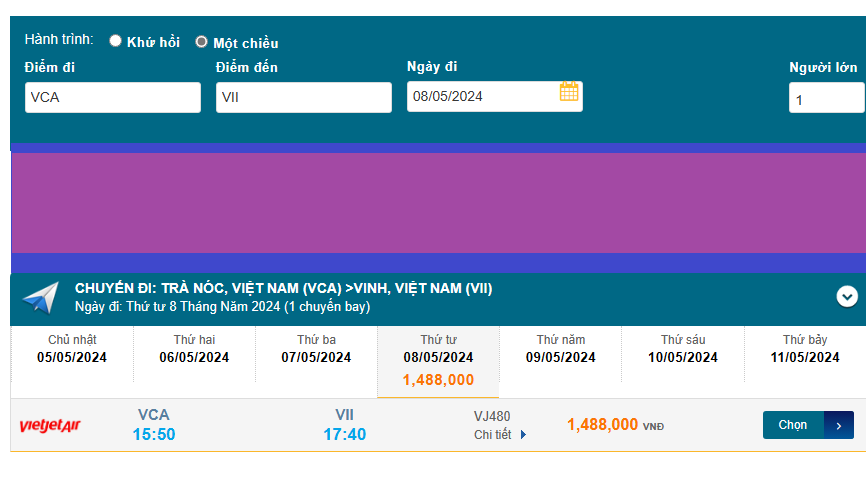Click the paper airplane flight icon
The image size is (866, 484).
click(41, 298)
